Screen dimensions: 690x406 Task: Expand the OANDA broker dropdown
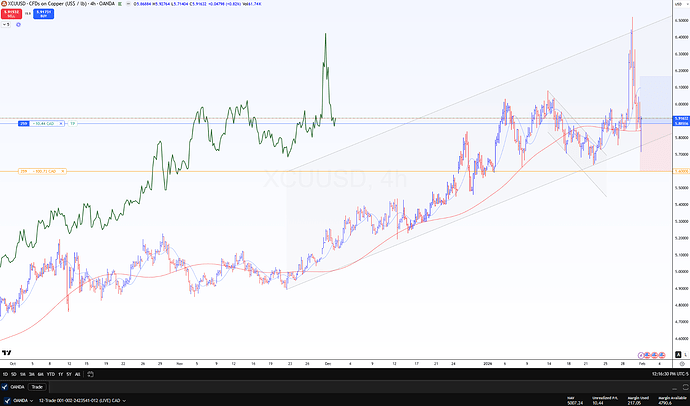click(31, 401)
